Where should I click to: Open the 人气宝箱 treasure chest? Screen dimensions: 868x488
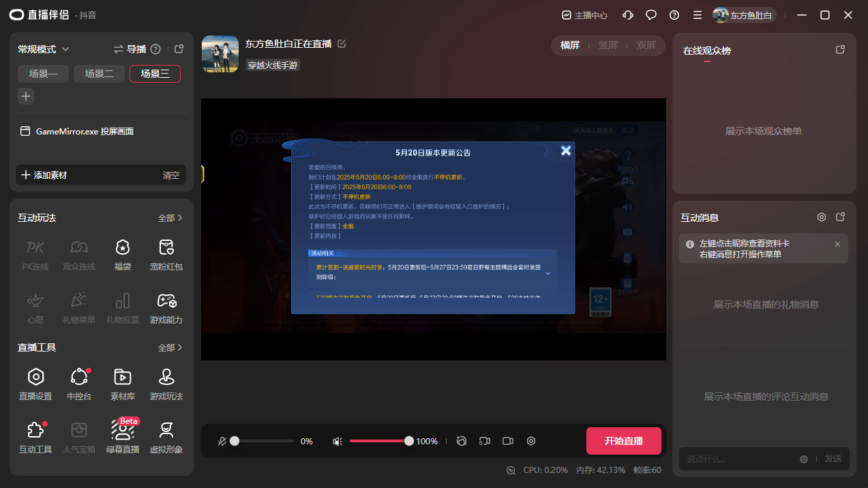(x=79, y=437)
